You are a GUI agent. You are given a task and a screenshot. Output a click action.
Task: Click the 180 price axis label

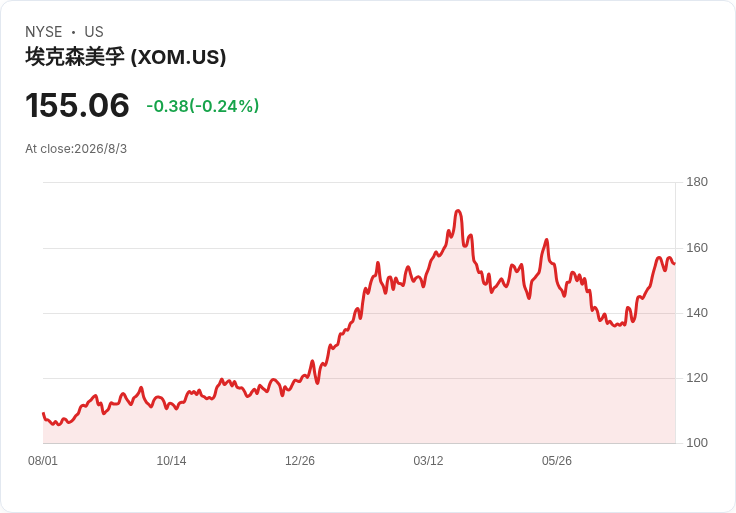tap(697, 182)
